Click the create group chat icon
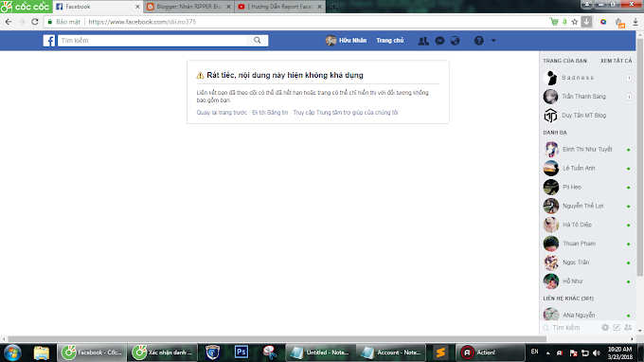The image size is (644, 362). (x=628, y=328)
